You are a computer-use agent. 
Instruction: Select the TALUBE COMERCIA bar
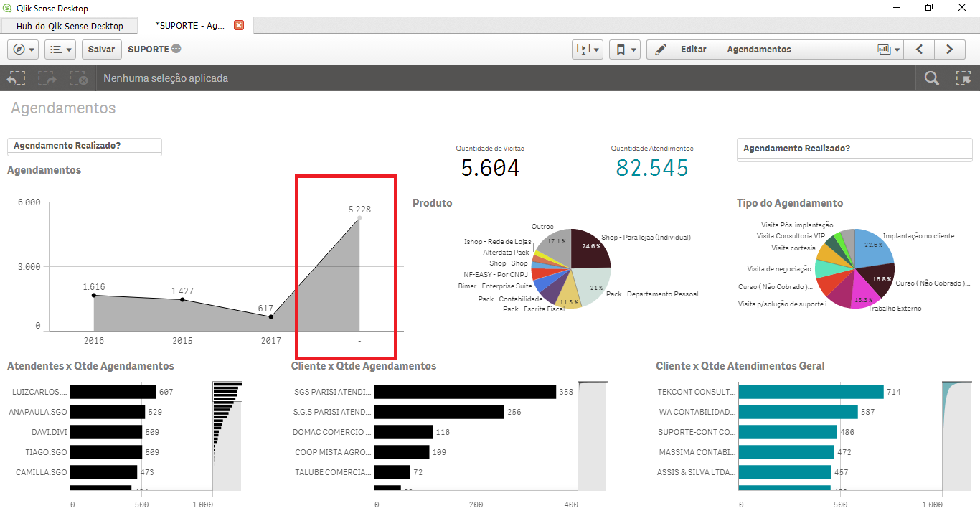click(x=392, y=472)
